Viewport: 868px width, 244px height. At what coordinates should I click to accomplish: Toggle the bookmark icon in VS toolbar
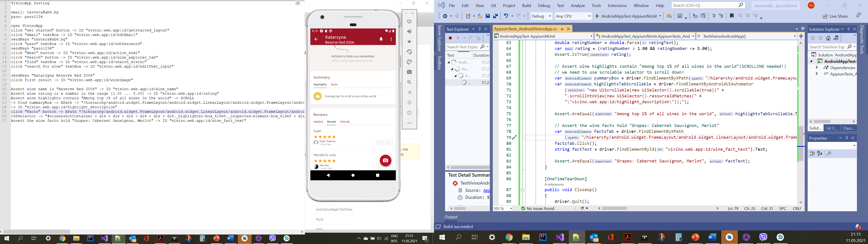coord(731,16)
